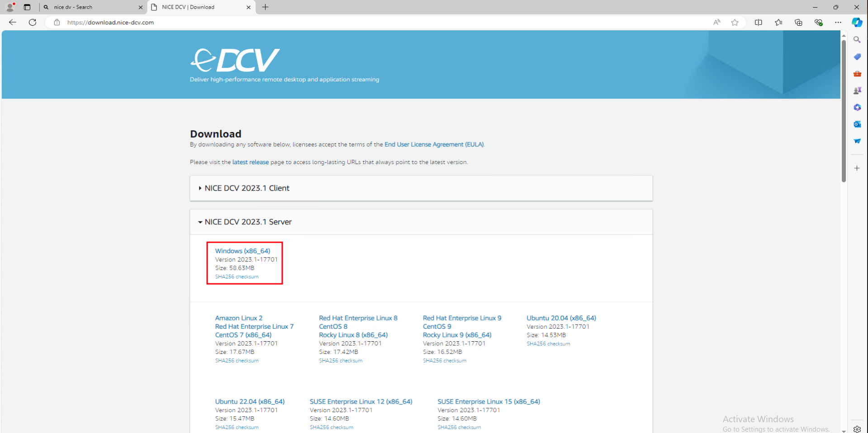Open Settings and more ellipsis menu
Viewport: 868px width, 433px height.
pyautogui.click(x=838, y=22)
